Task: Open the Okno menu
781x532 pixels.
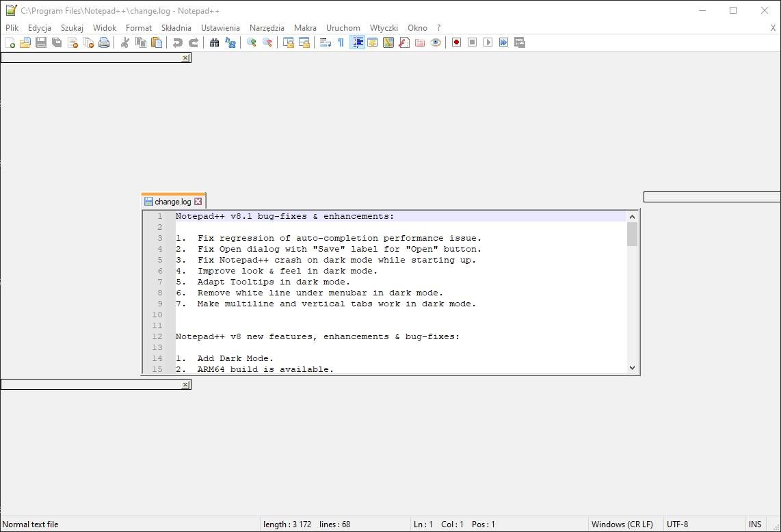Action: coord(417,28)
